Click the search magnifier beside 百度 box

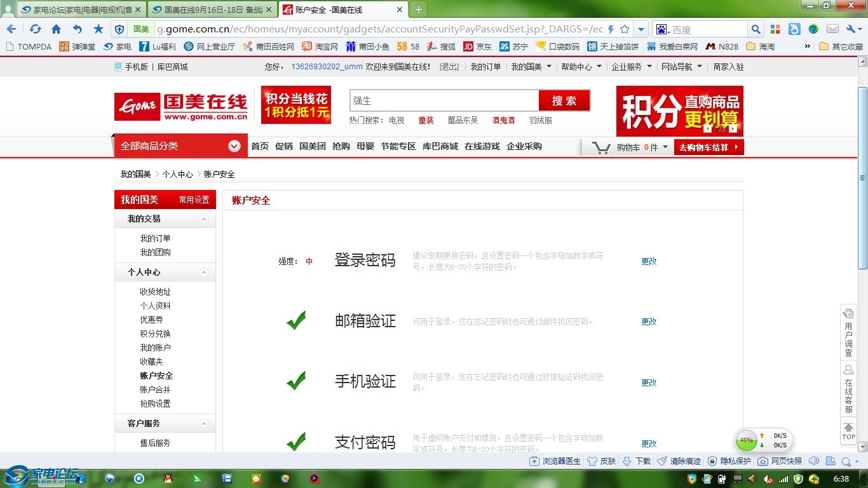click(x=756, y=29)
